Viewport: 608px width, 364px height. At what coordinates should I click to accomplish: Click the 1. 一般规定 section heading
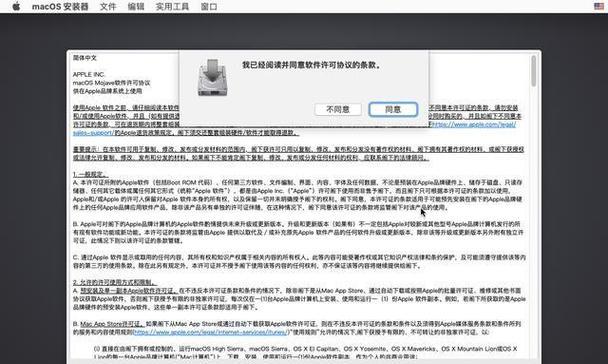(91, 174)
